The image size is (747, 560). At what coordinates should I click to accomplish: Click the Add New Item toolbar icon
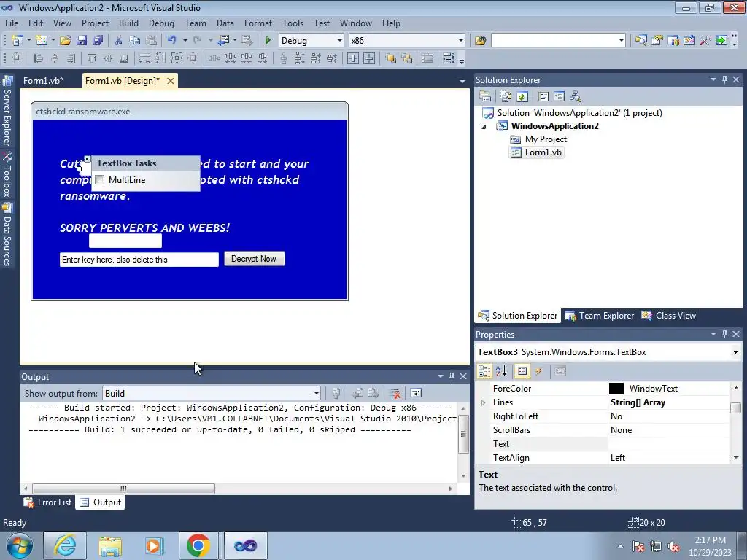(x=42, y=41)
